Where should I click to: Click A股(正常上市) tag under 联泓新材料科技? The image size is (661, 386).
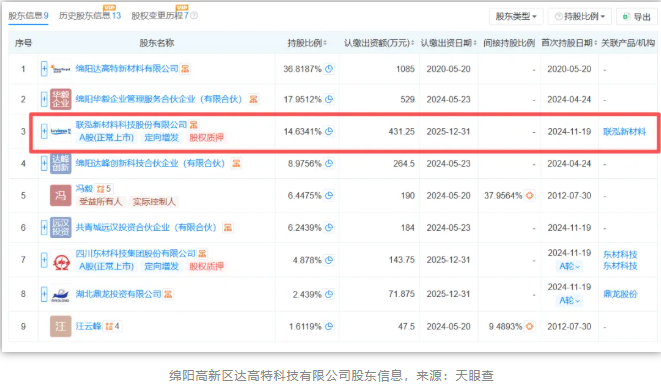pos(106,137)
